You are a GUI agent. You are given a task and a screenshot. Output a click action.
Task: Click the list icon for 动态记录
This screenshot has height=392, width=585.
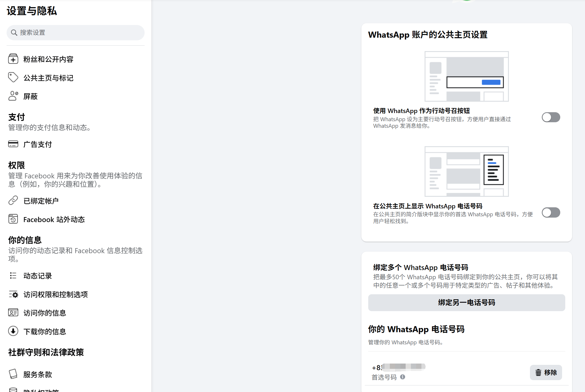[13, 276]
